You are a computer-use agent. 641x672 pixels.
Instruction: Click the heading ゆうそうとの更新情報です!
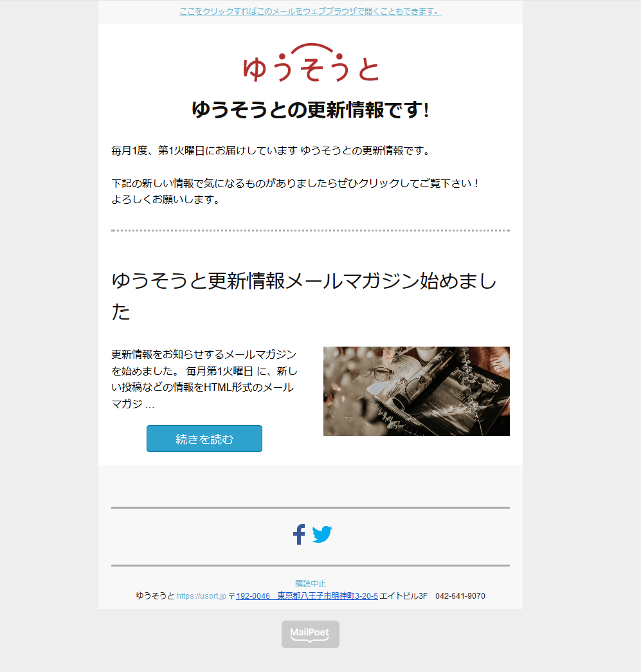pyautogui.click(x=311, y=110)
